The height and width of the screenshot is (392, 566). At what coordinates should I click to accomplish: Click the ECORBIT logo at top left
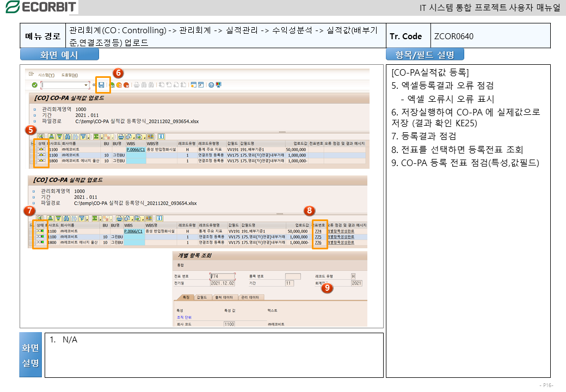pyautogui.click(x=41, y=7)
